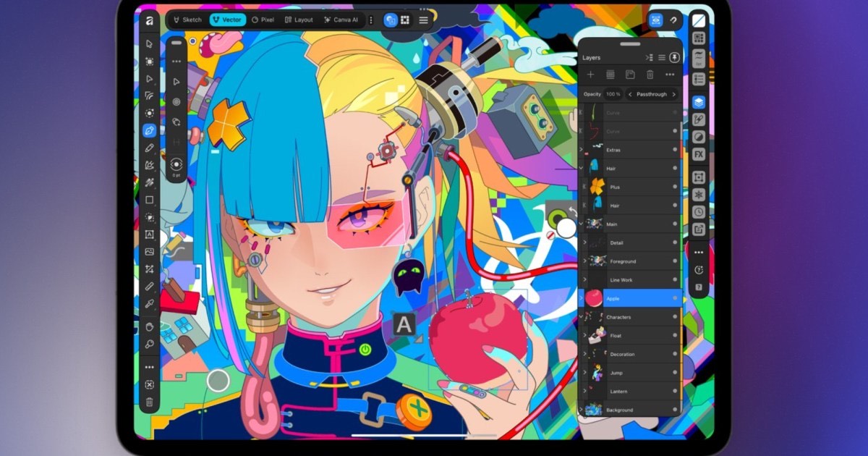This screenshot has width=868, height=456.
Task: Click the next blend mode arrow
Action: pos(674,94)
